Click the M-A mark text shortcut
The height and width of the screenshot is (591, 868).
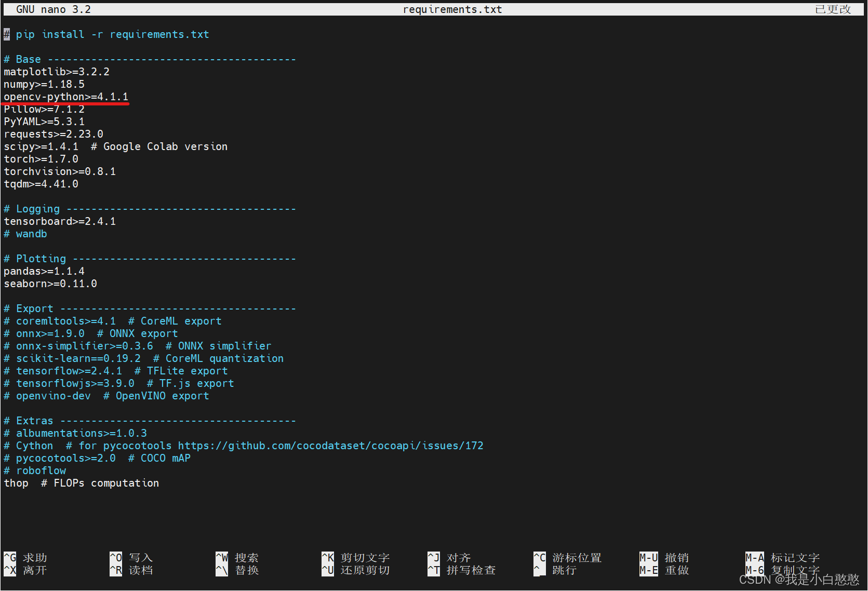pos(783,558)
